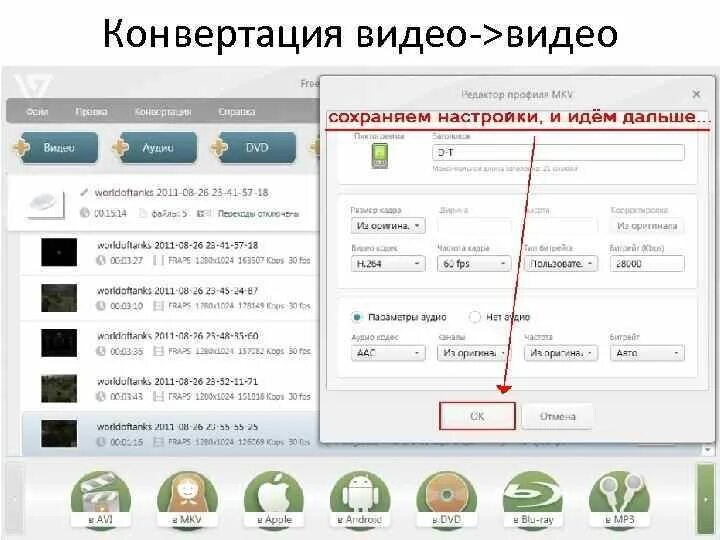Click the film strip icon on 178149 Kbps row
Screen dimensions: 720x540
[158, 306]
